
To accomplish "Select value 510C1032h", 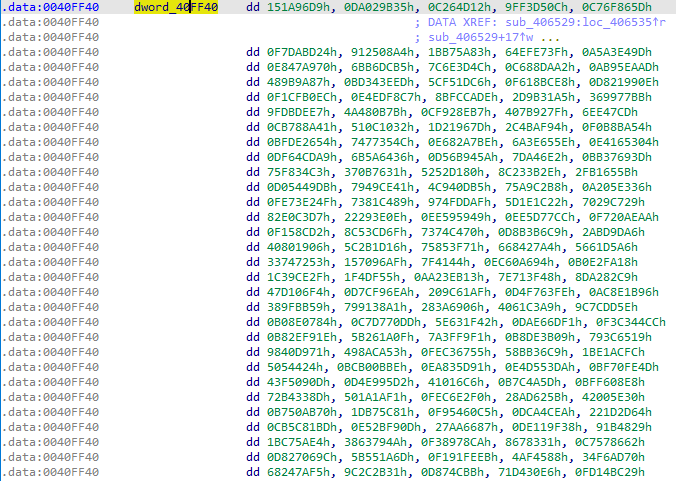I will (x=382, y=127).
